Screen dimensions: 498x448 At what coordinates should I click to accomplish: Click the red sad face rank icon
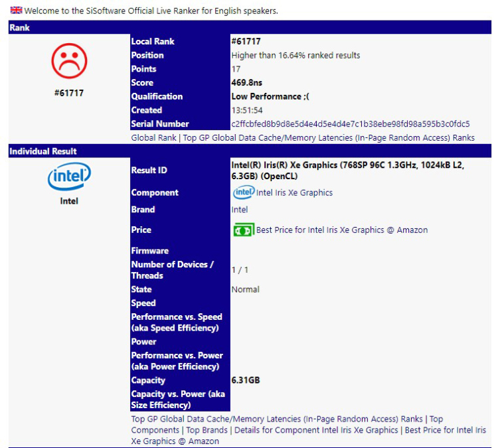pyautogui.click(x=69, y=60)
